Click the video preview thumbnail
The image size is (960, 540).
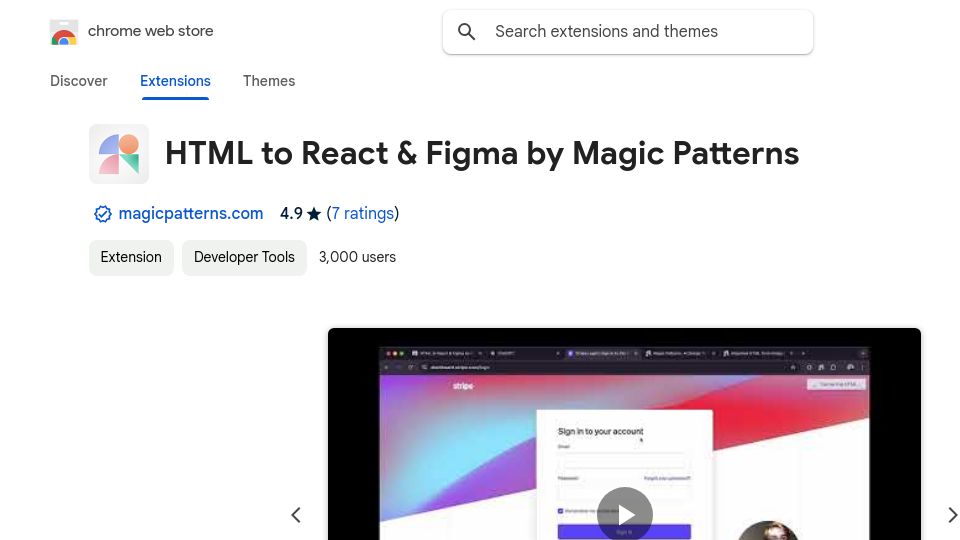coord(624,434)
